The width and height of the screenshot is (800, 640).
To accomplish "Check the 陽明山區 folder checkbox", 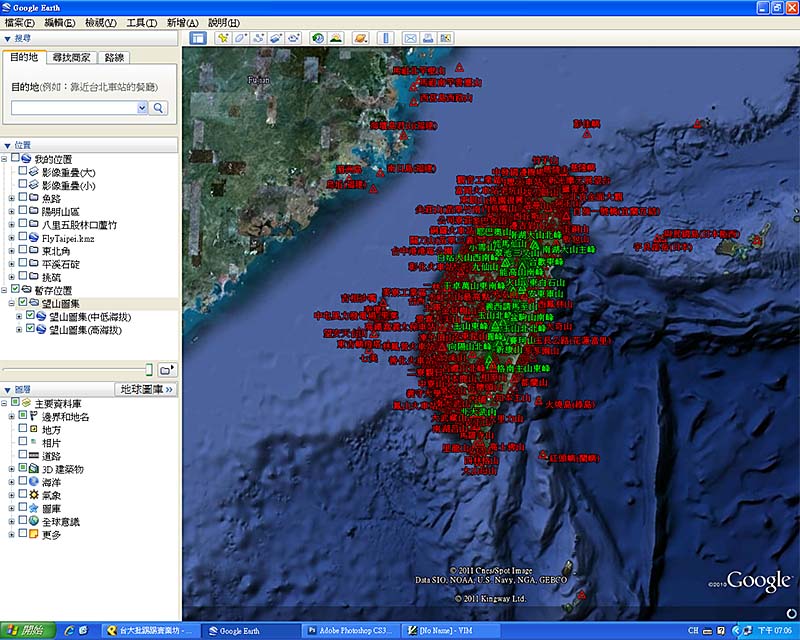I will tap(22, 210).
